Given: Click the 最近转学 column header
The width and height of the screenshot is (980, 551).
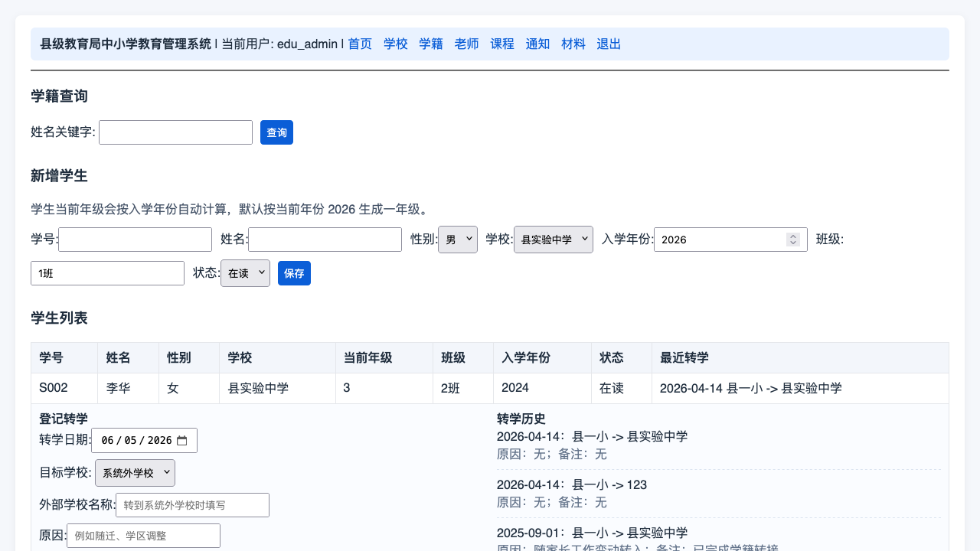Looking at the screenshot, I should [x=800, y=357].
